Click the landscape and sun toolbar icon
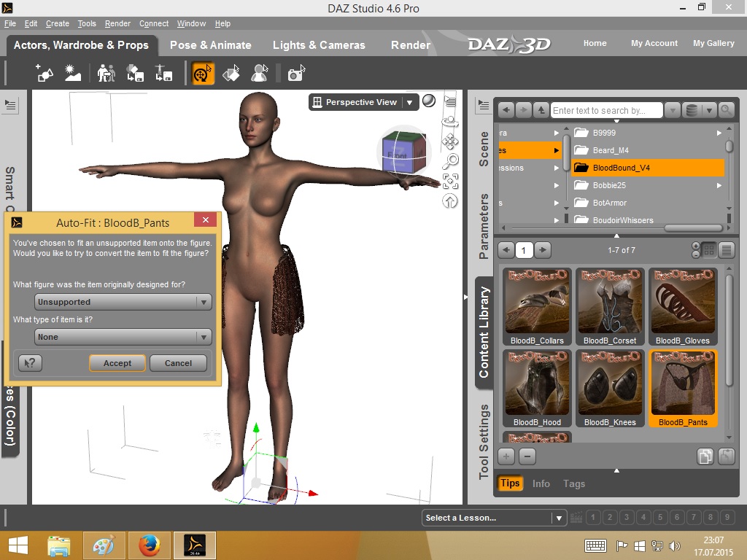 (72, 74)
